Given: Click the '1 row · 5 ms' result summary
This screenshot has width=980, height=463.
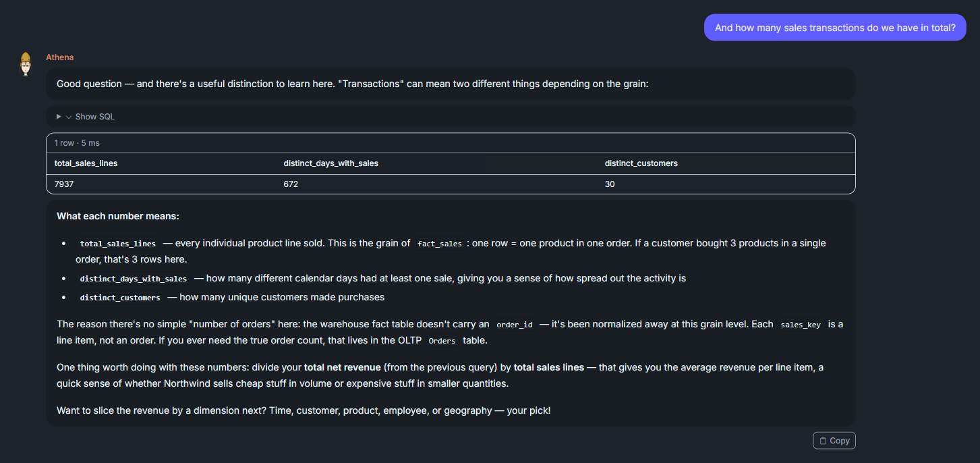Looking at the screenshot, I should point(77,143).
